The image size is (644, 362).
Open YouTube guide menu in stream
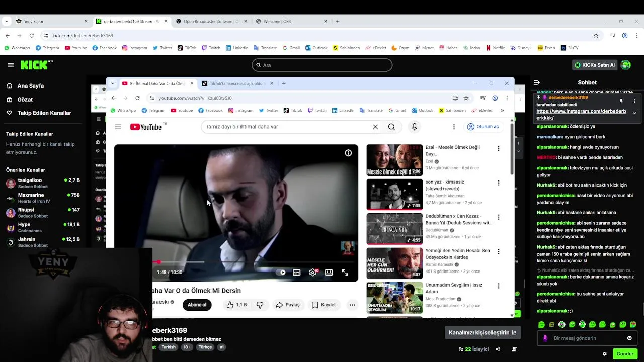click(x=118, y=127)
